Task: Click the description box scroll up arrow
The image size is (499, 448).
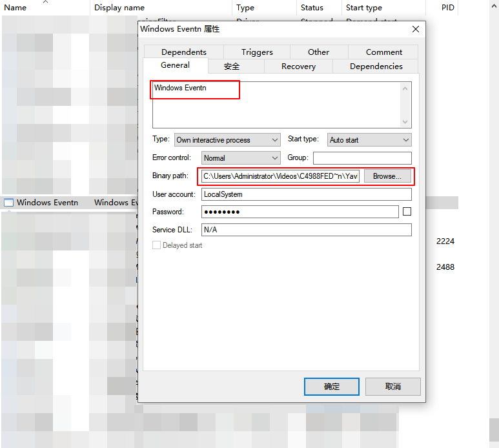Action: click(405, 89)
